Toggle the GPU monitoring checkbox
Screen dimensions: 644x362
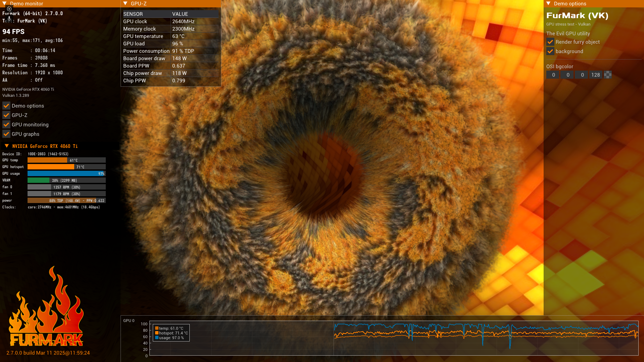(x=6, y=124)
